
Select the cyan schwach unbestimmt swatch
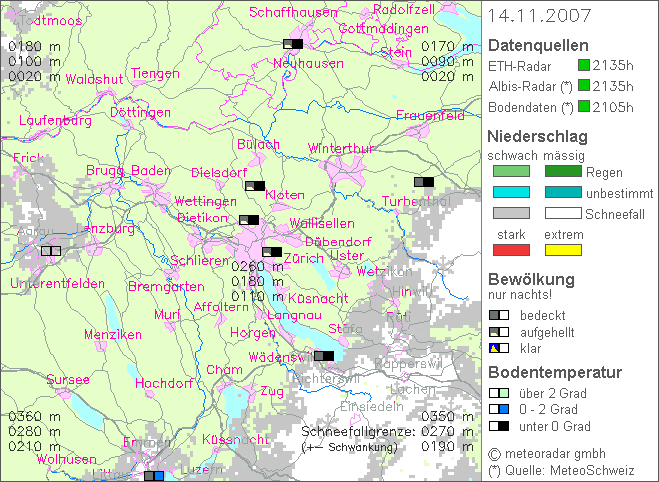coord(511,192)
